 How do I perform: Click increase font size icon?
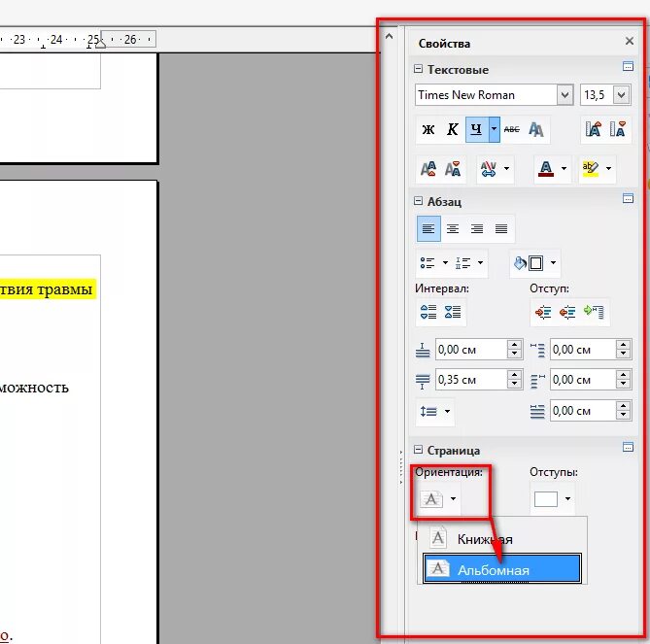[x=594, y=130]
